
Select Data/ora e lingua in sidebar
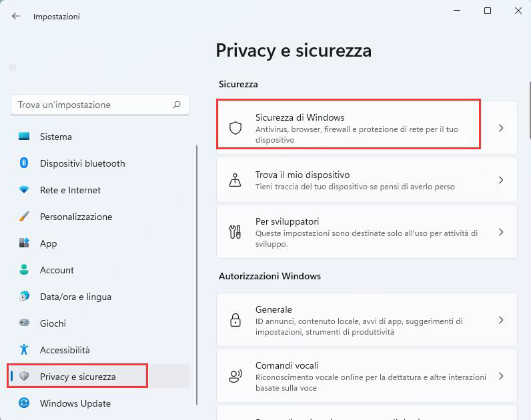pyautogui.click(x=75, y=297)
